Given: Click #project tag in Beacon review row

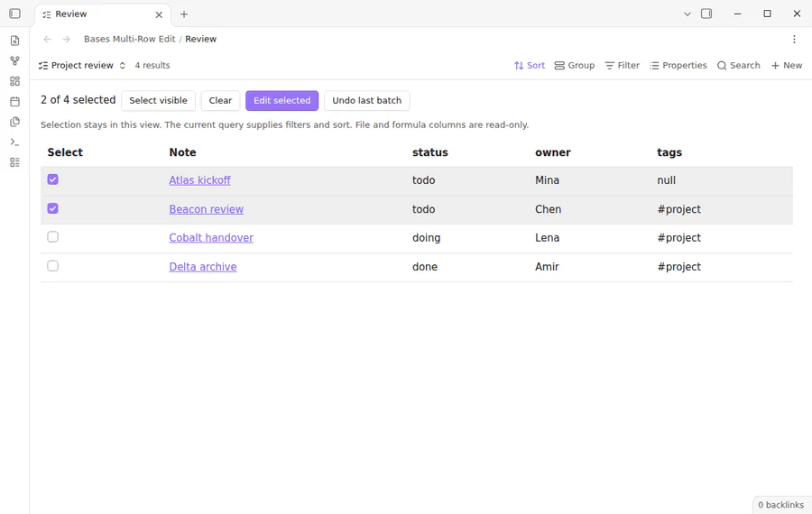Looking at the screenshot, I should pyautogui.click(x=678, y=209).
